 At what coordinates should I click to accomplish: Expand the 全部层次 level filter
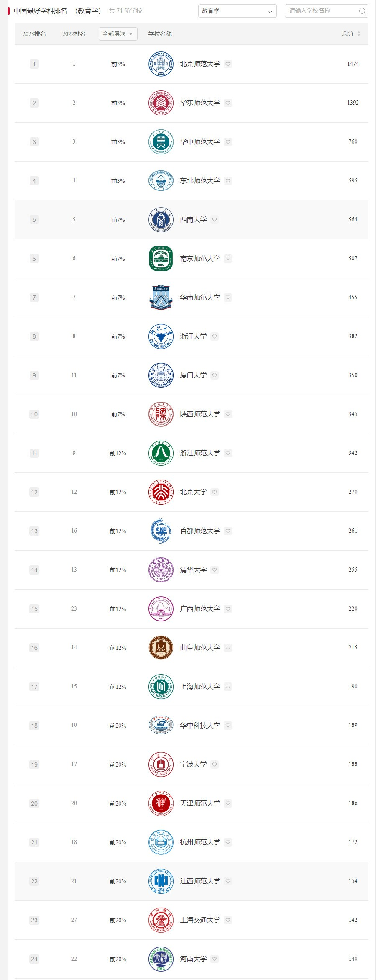click(x=118, y=34)
